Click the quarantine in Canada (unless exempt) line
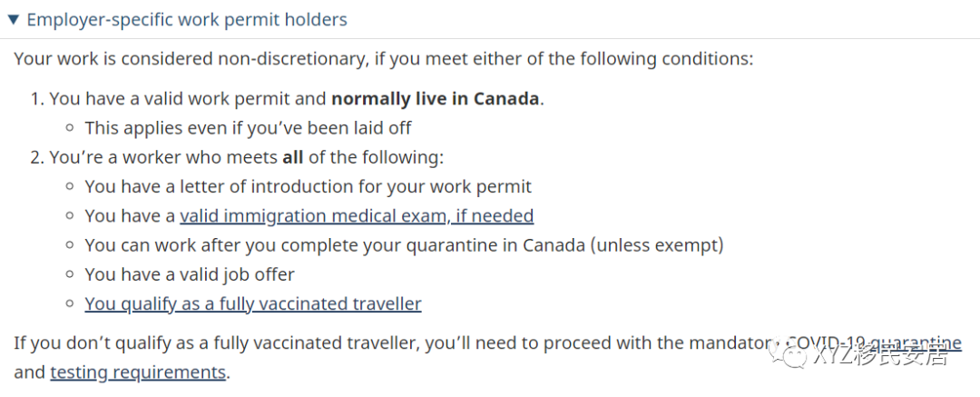 pos(404,245)
